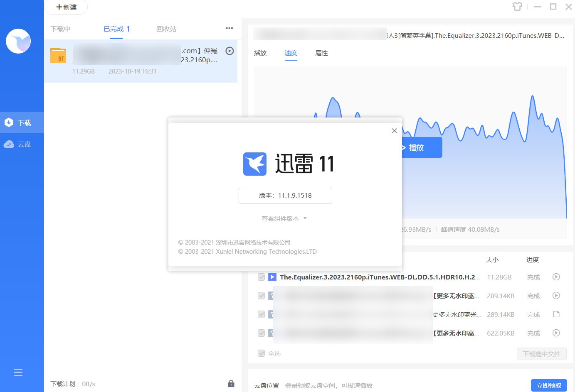
Task: Click the 11.28GB size value
Action: (499, 277)
